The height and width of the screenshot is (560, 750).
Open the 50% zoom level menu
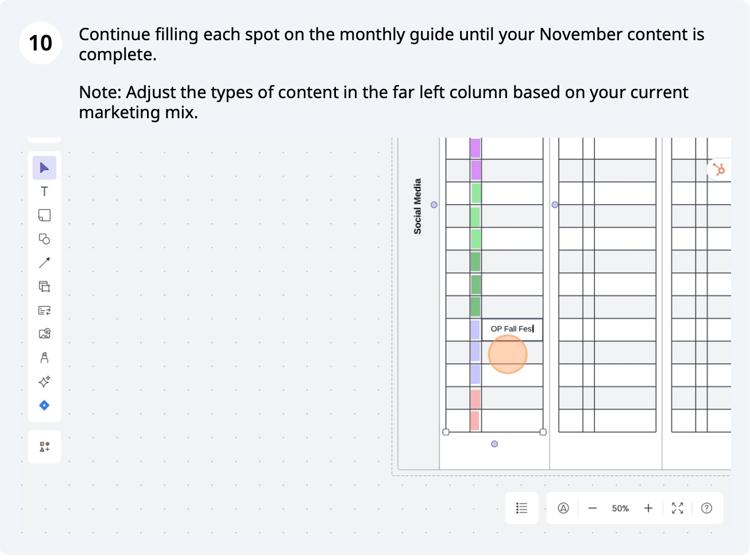click(620, 508)
